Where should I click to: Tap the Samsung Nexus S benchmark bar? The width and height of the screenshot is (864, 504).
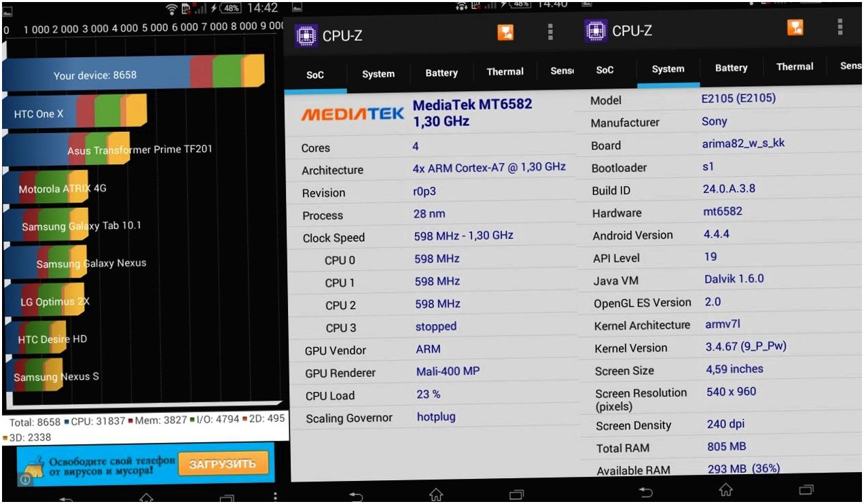click(x=33, y=376)
